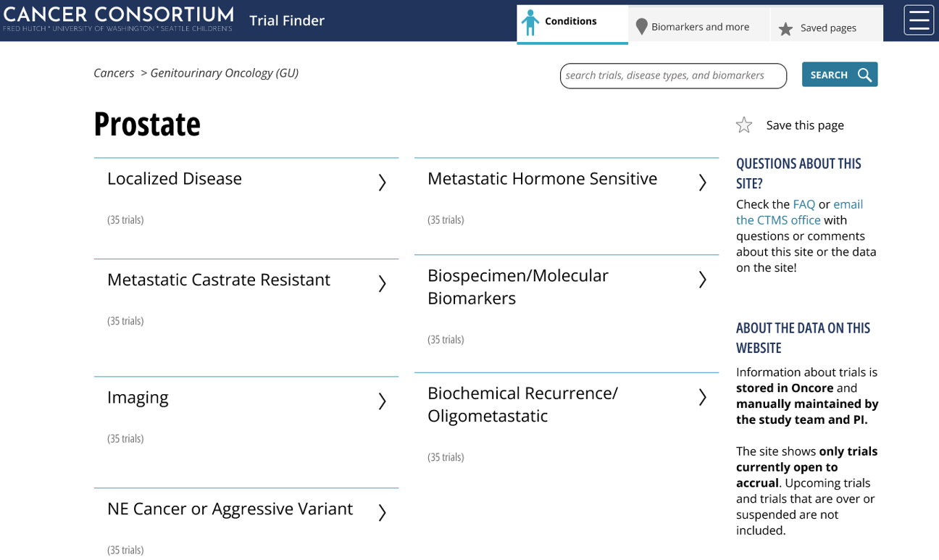
Task: Click the Saved pages star icon
Action: click(785, 29)
